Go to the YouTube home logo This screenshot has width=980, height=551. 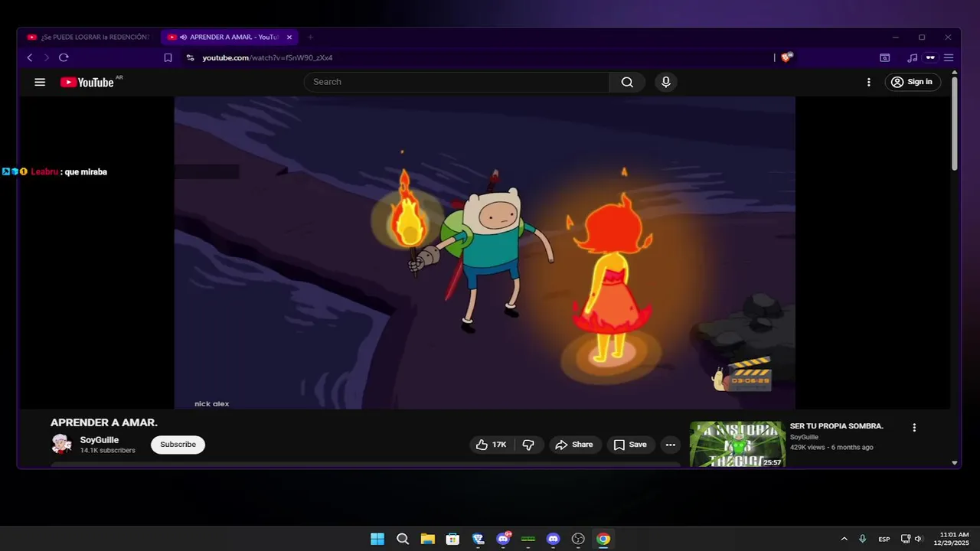pyautogui.click(x=87, y=82)
